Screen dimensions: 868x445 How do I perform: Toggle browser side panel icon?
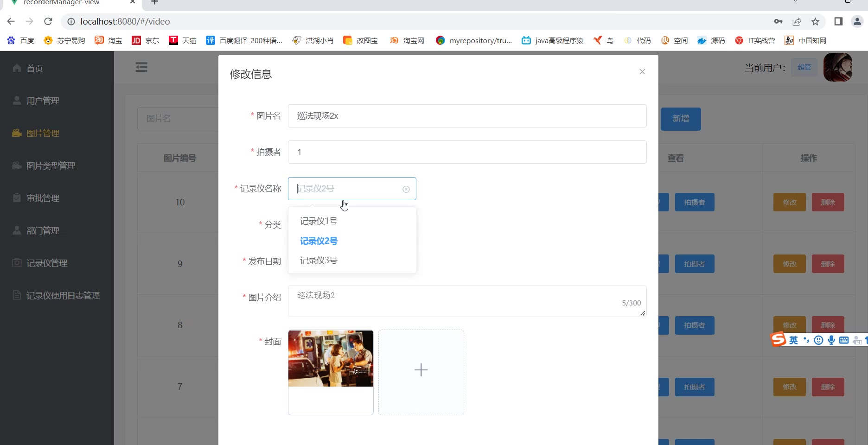(838, 21)
